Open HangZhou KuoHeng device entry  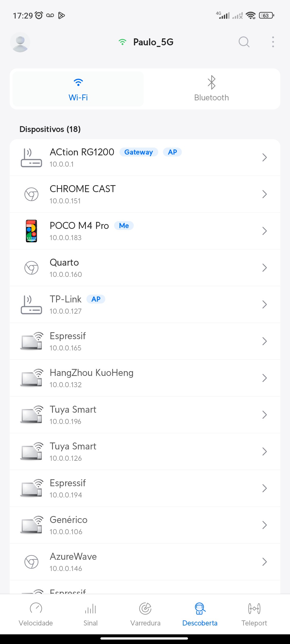(x=145, y=378)
